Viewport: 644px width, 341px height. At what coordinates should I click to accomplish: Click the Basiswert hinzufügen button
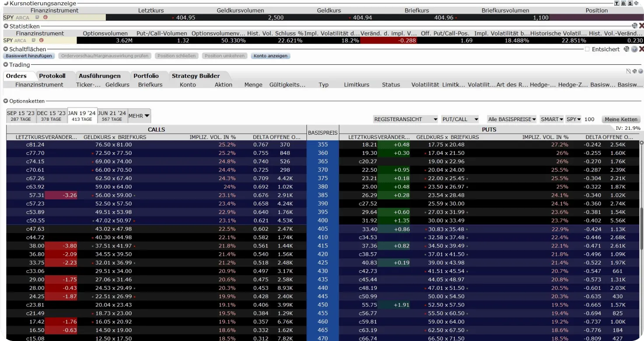coord(29,56)
